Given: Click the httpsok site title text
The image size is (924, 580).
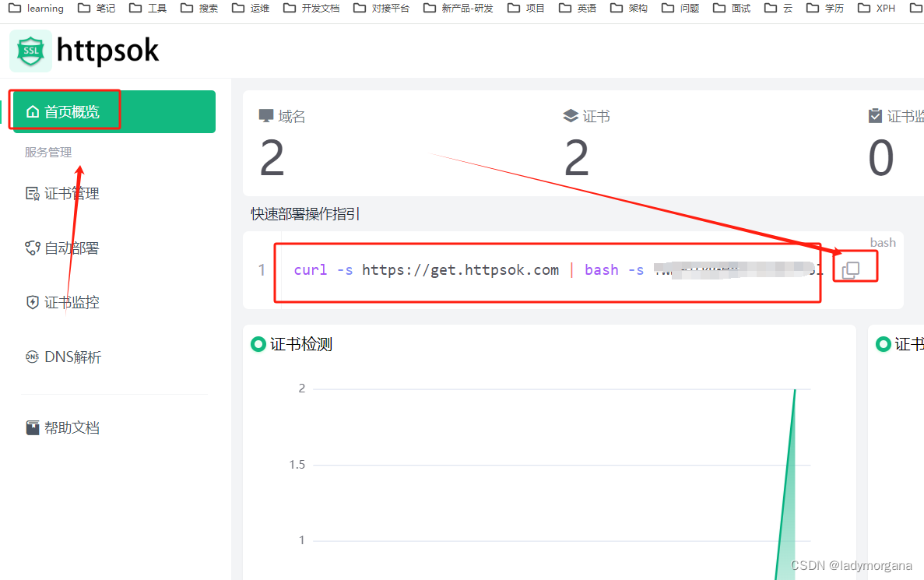Looking at the screenshot, I should click(x=108, y=51).
